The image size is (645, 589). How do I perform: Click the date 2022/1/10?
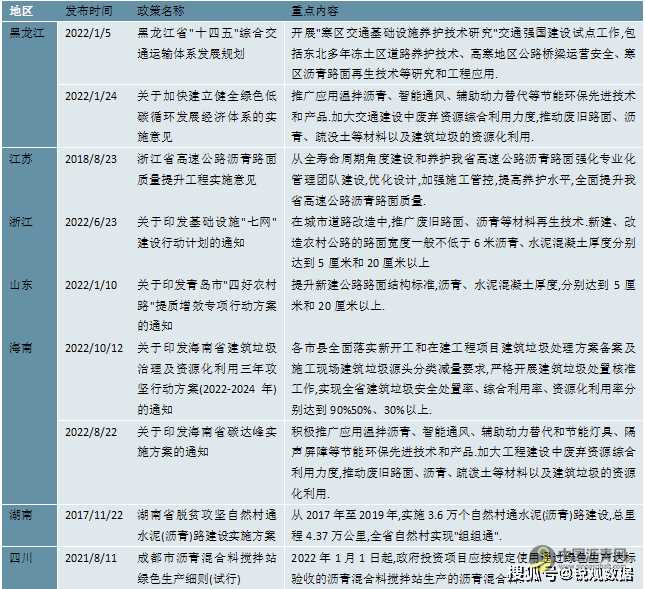(91, 285)
